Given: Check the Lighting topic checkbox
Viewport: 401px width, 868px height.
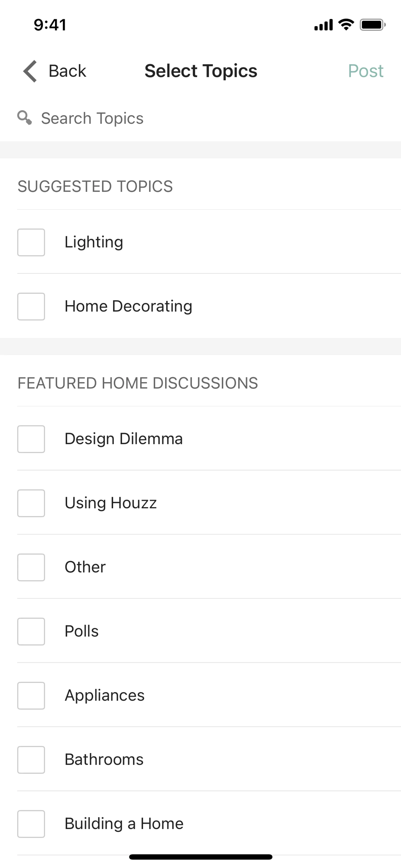Looking at the screenshot, I should pos(31,242).
